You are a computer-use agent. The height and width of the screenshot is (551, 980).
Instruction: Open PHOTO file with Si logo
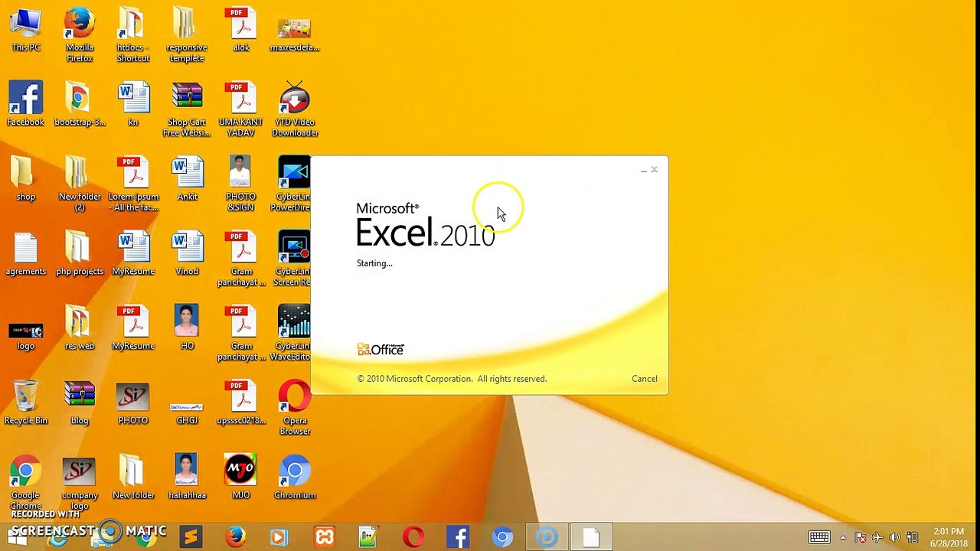click(x=133, y=403)
